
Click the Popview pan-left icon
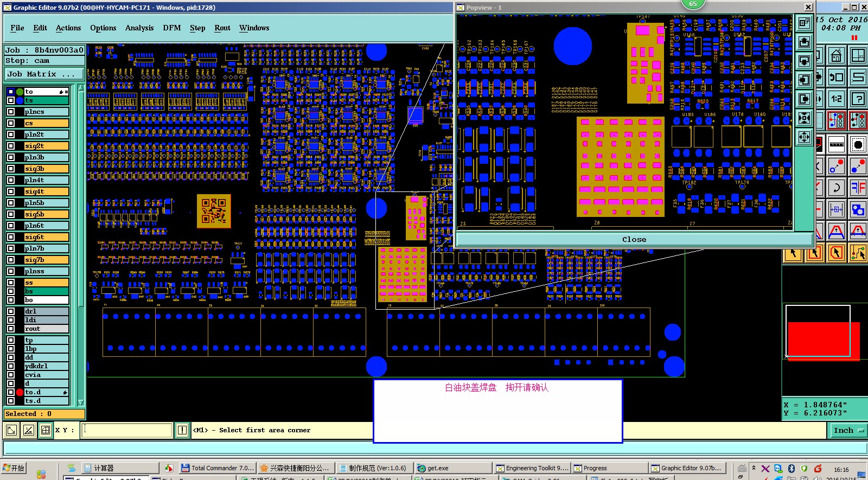pos(804,80)
